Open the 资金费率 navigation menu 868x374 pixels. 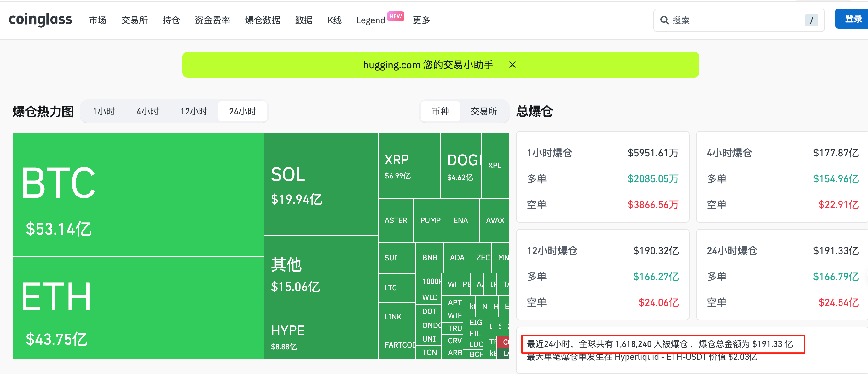coord(212,20)
